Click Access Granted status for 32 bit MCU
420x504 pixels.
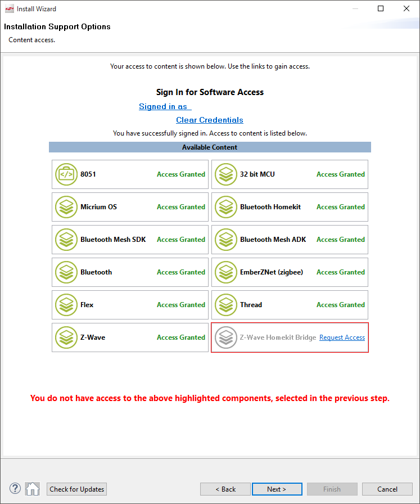pos(341,174)
